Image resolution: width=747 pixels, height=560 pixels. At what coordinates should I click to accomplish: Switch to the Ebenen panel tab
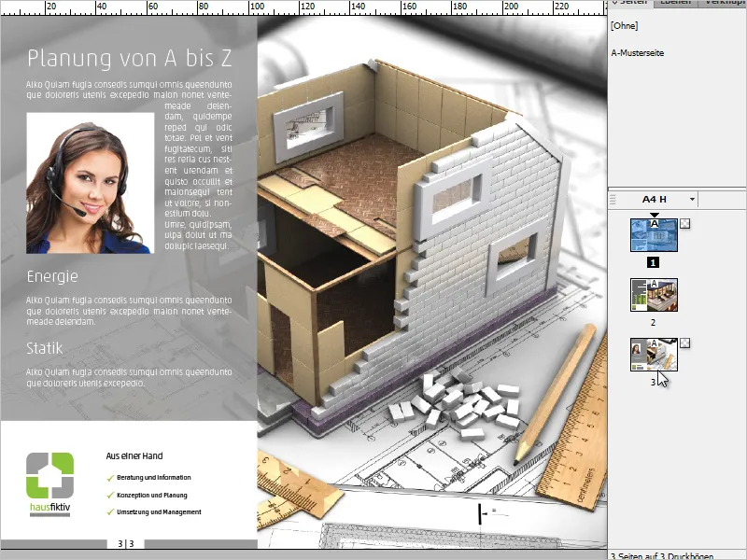pyautogui.click(x=675, y=3)
